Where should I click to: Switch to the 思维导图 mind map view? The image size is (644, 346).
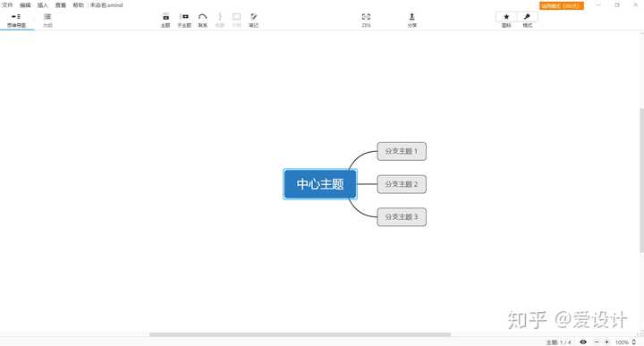tap(16, 20)
